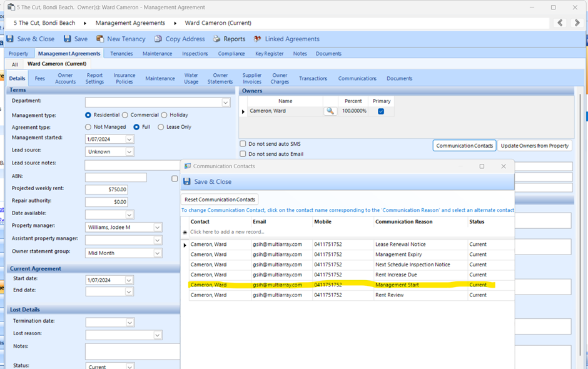
Task: Open the Reports toolbar icon
Action: click(x=216, y=39)
